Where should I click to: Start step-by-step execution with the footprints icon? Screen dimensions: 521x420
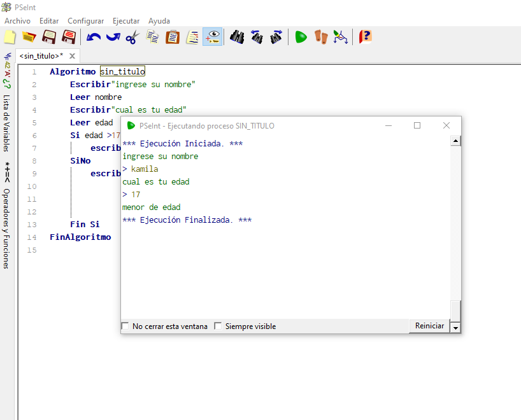(321, 37)
